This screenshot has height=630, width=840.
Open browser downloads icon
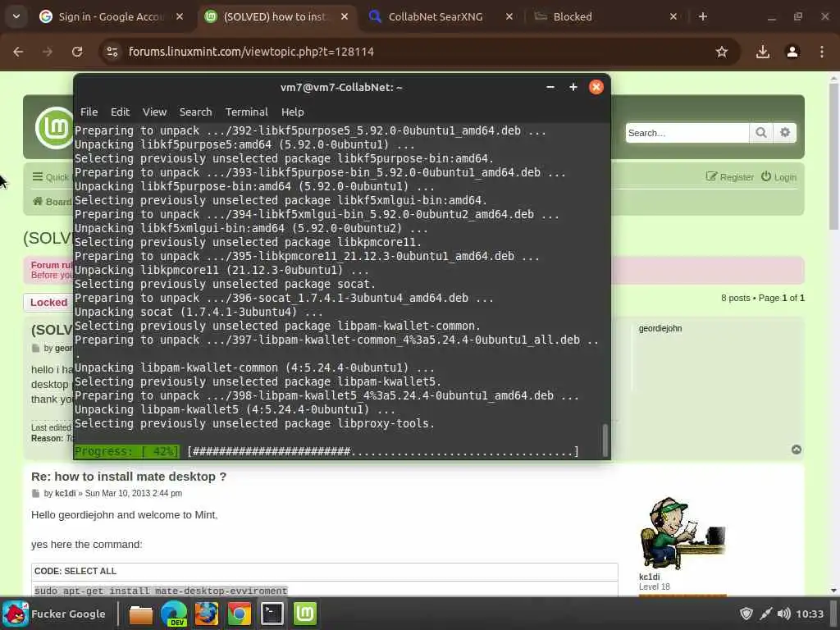[763, 52]
